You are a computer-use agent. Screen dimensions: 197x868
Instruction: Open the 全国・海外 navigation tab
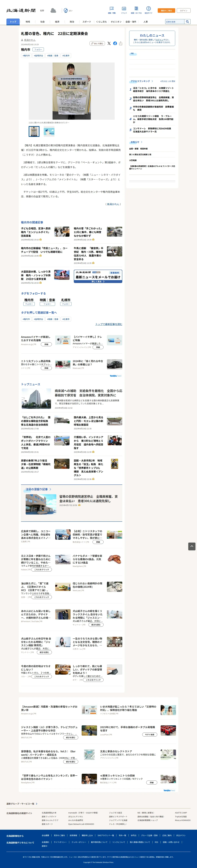click(x=131, y=22)
